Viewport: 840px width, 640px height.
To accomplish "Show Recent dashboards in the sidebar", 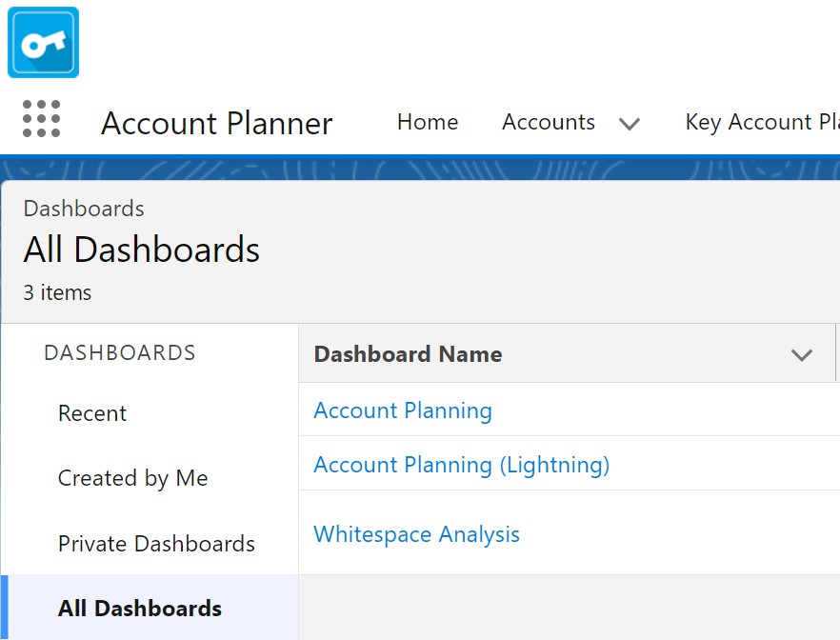I will (x=92, y=413).
